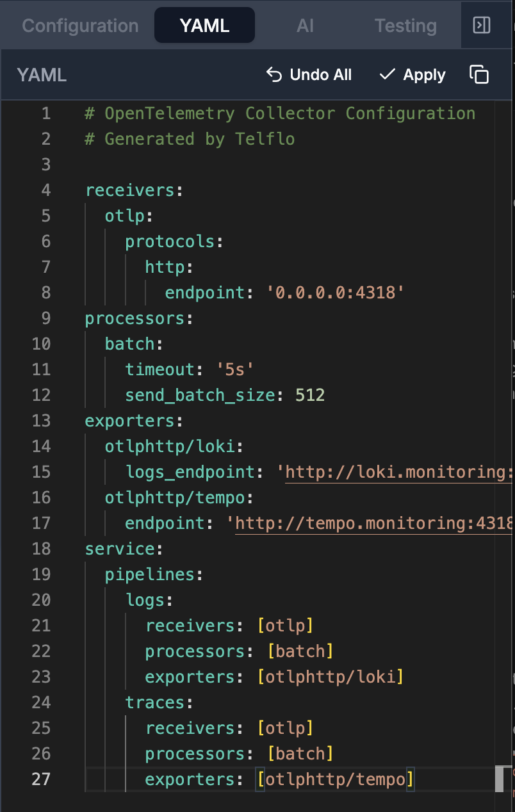515x812 pixels.
Task: Click the Undo All arrow icon
Action: [274, 75]
